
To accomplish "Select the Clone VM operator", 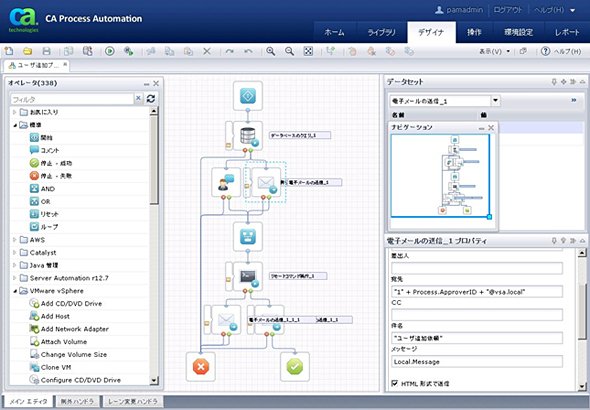I will [56, 367].
